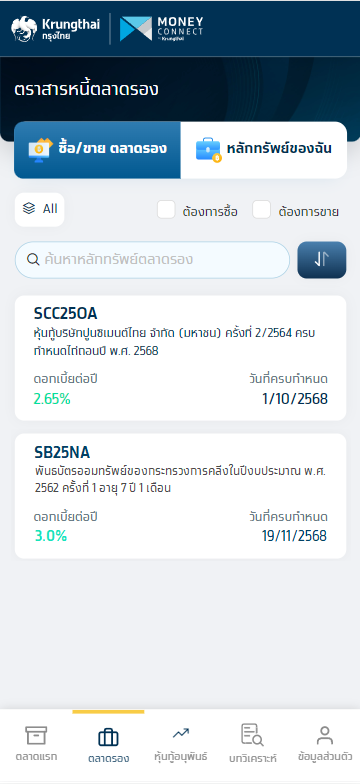Click maturity date 19/11/2568 on SB25NA

[x=294, y=536]
